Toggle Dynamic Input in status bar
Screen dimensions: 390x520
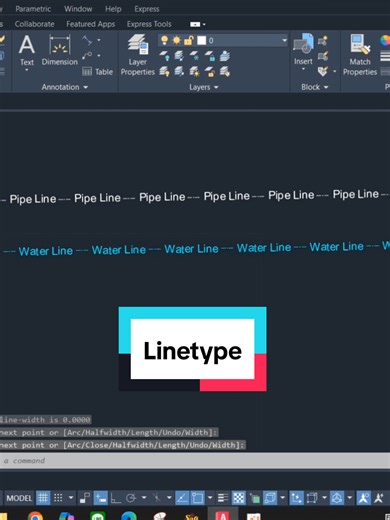101,498
